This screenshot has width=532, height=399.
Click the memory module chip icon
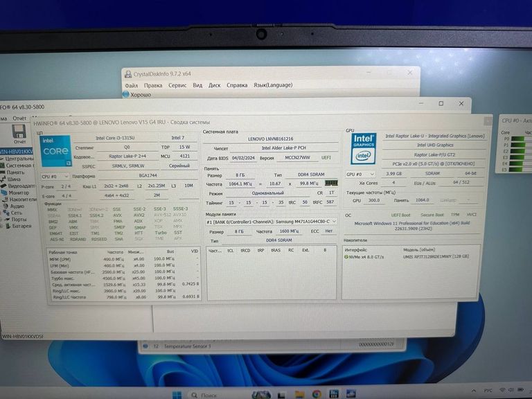(x=332, y=183)
